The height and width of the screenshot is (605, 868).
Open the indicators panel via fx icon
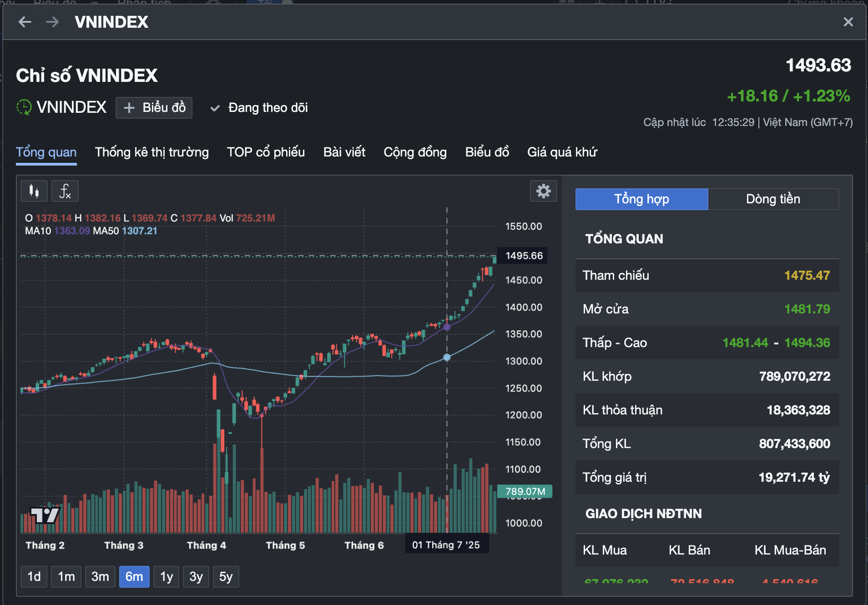pos(65,191)
